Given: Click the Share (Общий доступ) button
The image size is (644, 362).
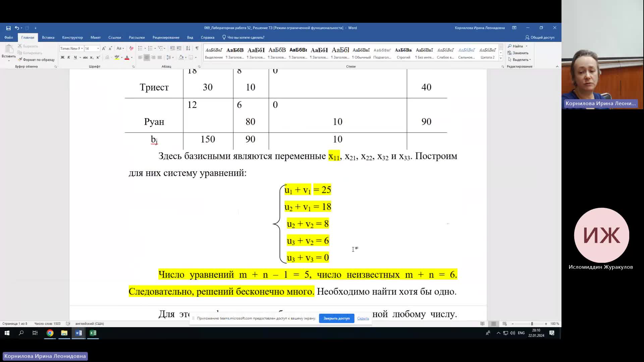Looking at the screenshot, I should (x=540, y=37).
